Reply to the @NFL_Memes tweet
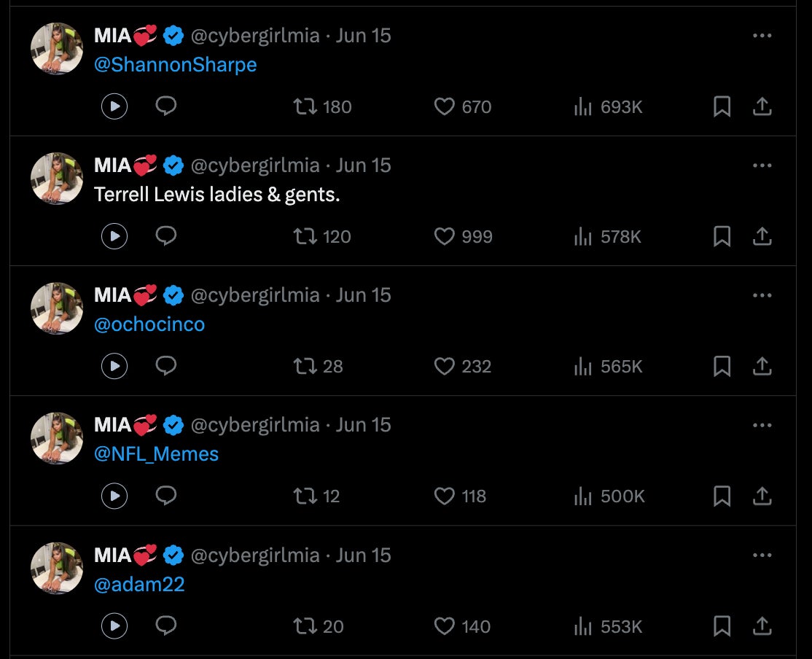This screenshot has width=812, height=659. tap(166, 496)
